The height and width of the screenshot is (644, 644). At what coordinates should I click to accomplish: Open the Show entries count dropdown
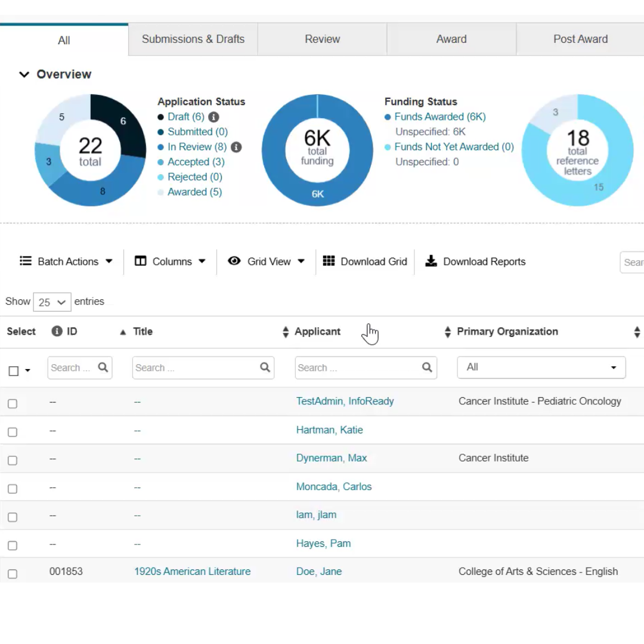52,302
